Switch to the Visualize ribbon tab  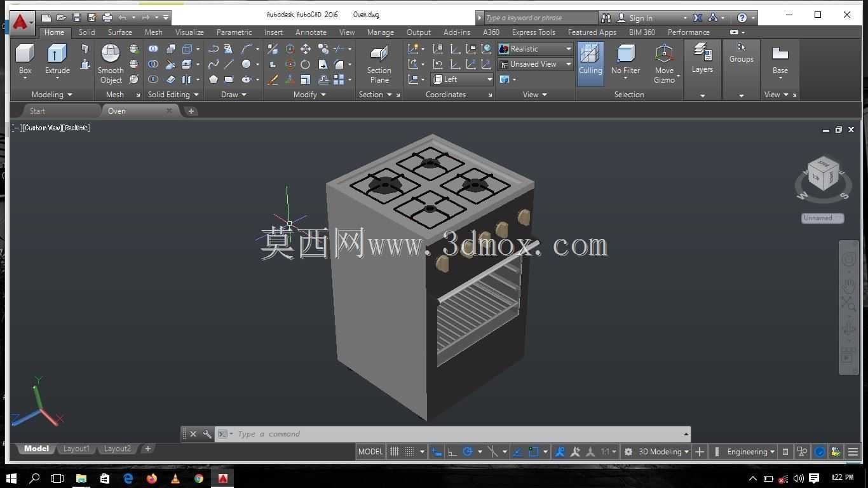(x=189, y=32)
